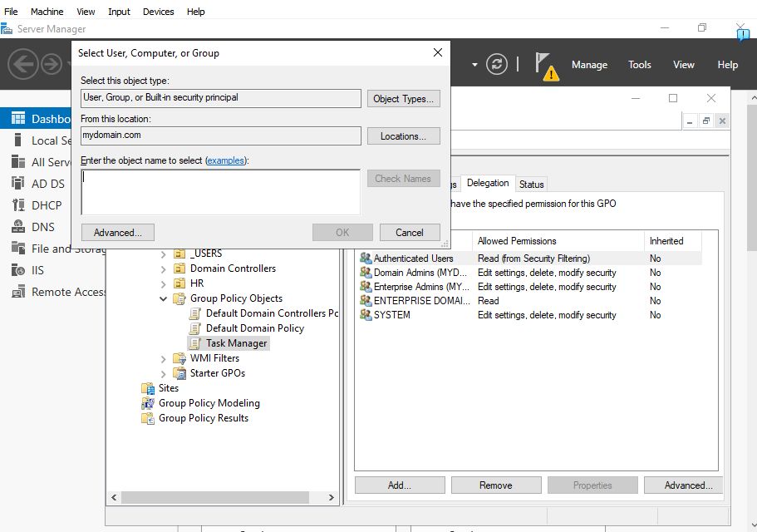Click the WMI Filters folder icon

[x=179, y=358]
